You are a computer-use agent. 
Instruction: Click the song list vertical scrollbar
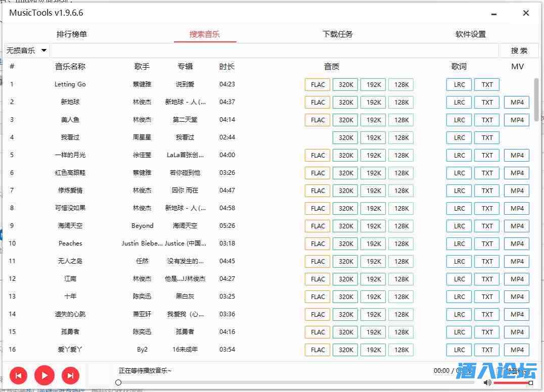[x=536, y=99]
